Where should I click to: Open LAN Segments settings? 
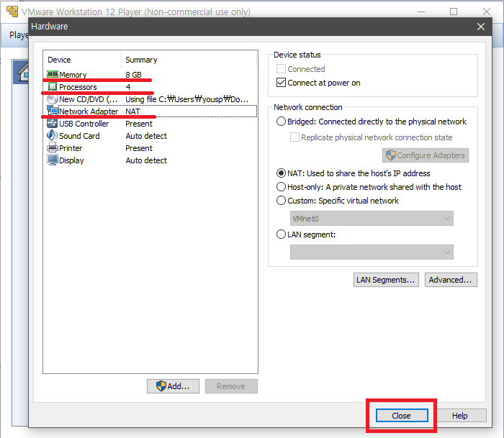[x=386, y=280]
